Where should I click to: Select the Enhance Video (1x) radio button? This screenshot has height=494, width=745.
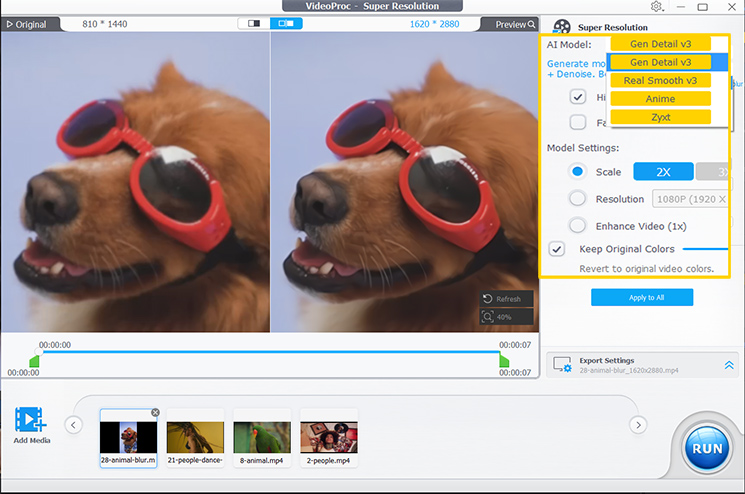click(x=577, y=226)
